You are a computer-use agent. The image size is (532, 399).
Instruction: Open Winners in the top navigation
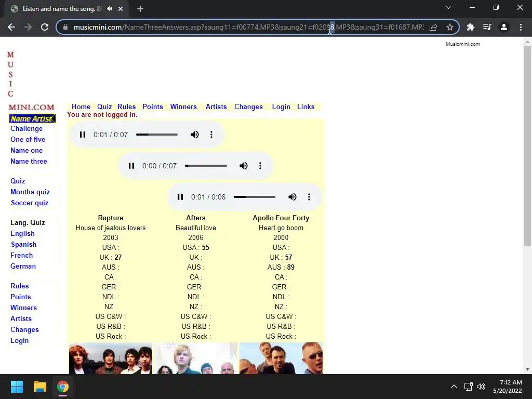point(183,107)
